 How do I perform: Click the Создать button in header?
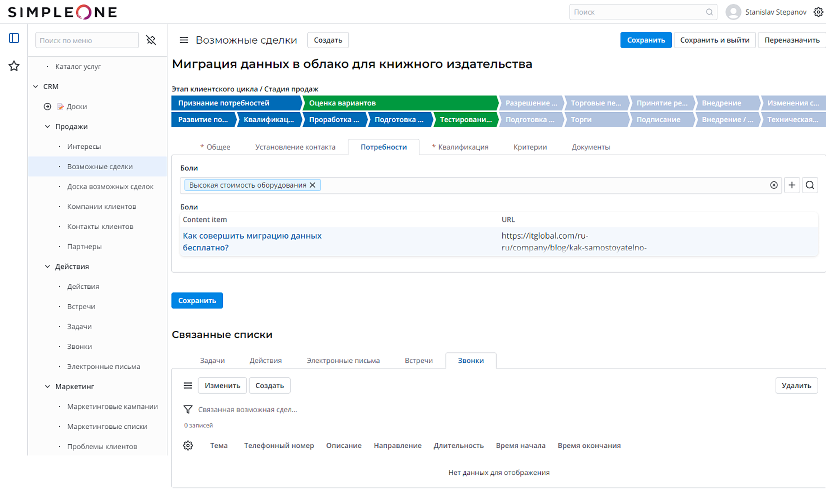point(328,40)
